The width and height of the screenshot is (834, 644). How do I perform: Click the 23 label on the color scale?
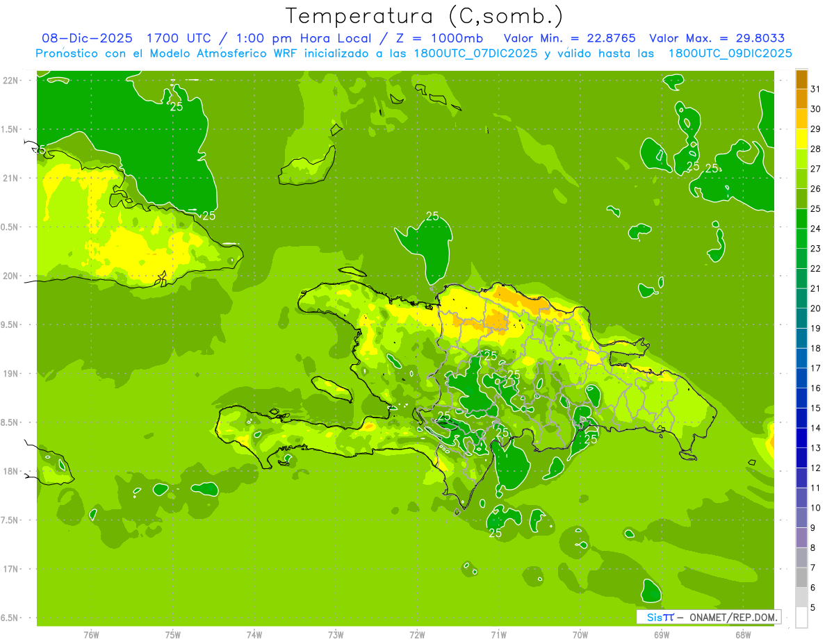point(815,248)
